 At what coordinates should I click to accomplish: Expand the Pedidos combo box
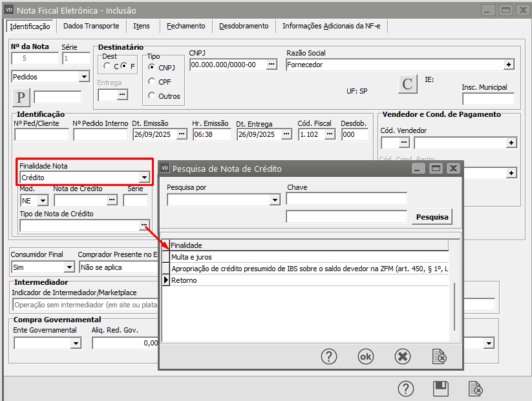(x=83, y=77)
